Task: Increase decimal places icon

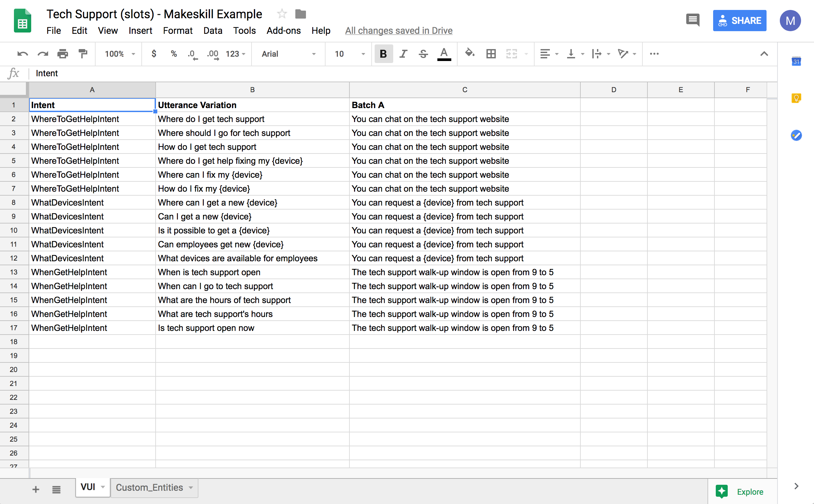Action: point(213,54)
